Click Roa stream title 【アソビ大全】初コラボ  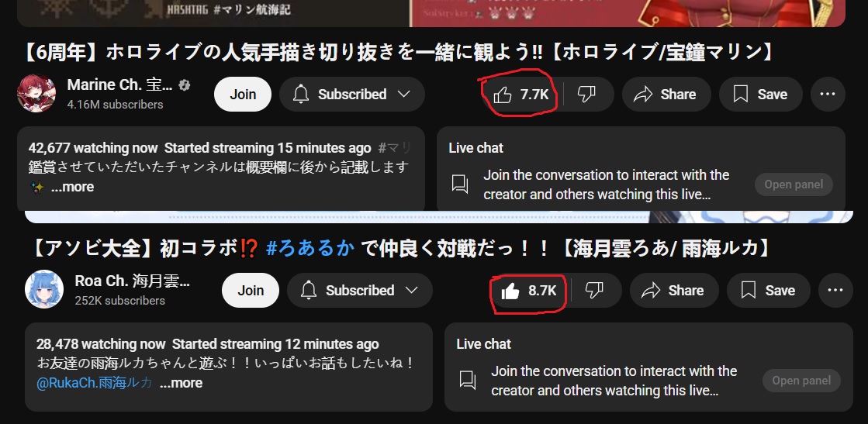[x=399, y=249]
